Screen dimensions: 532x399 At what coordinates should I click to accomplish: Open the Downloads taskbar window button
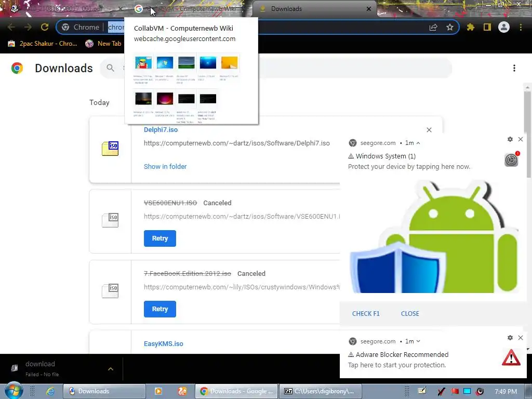coord(104,391)
